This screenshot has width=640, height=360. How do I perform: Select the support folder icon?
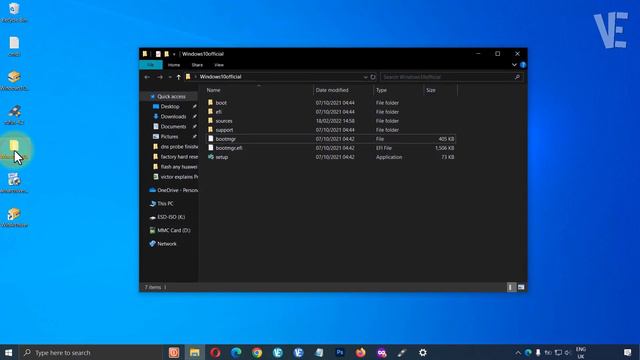pyautogui.click(x=210, y=130)
